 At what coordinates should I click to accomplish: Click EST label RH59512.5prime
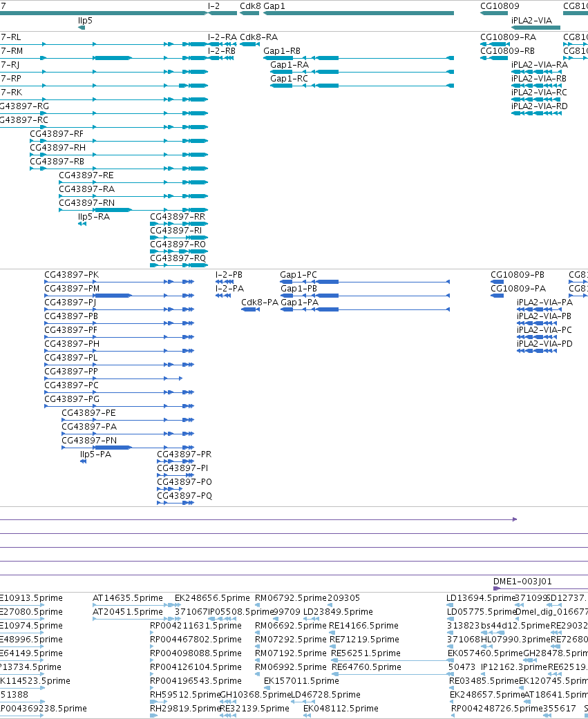[185, 694]
